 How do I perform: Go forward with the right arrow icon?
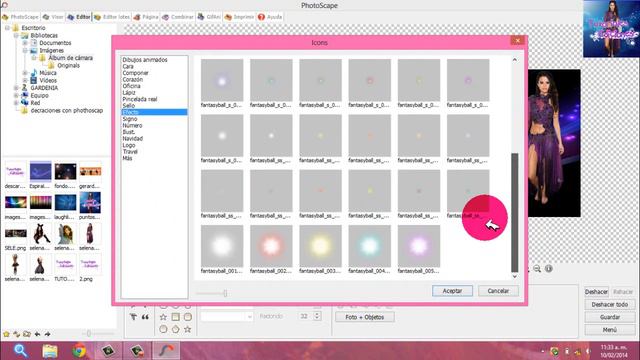pyautogui.click(x=47, y=334)
